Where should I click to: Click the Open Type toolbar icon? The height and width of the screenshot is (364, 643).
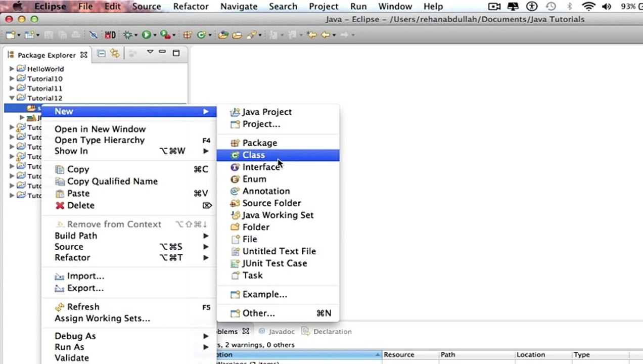223,35
